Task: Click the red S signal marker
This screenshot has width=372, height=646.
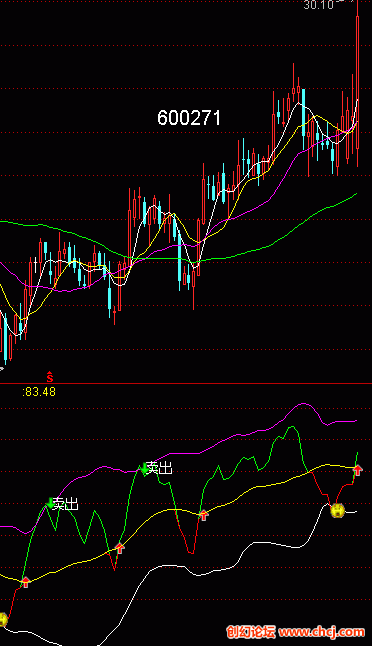Action: coord(50,377)
